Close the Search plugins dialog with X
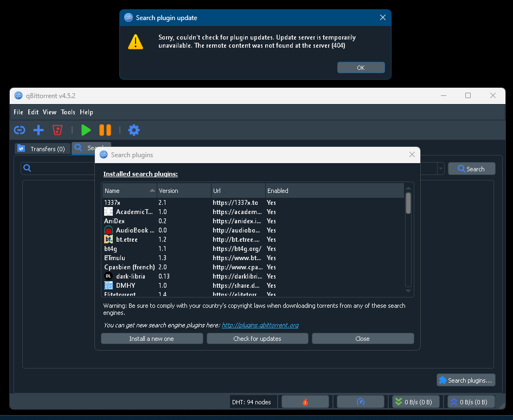Screen dimensions: 513x420 tap(412, 154)
